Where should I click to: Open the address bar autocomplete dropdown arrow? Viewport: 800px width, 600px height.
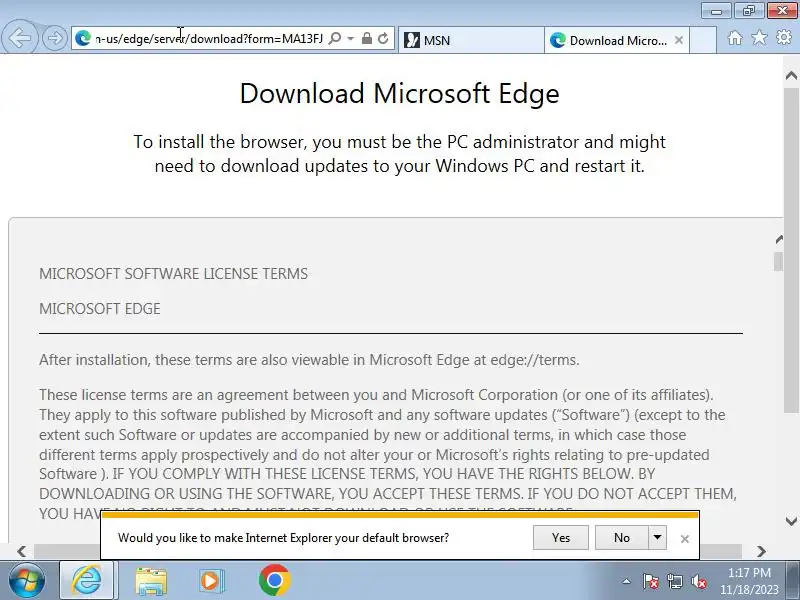(x=351, y=39)
